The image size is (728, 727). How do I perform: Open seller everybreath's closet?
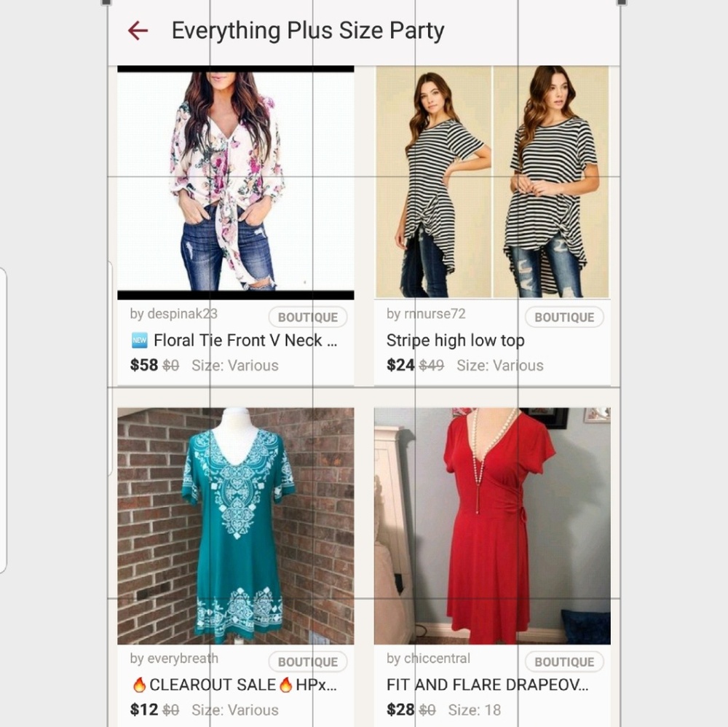click(x=174, y=659)
